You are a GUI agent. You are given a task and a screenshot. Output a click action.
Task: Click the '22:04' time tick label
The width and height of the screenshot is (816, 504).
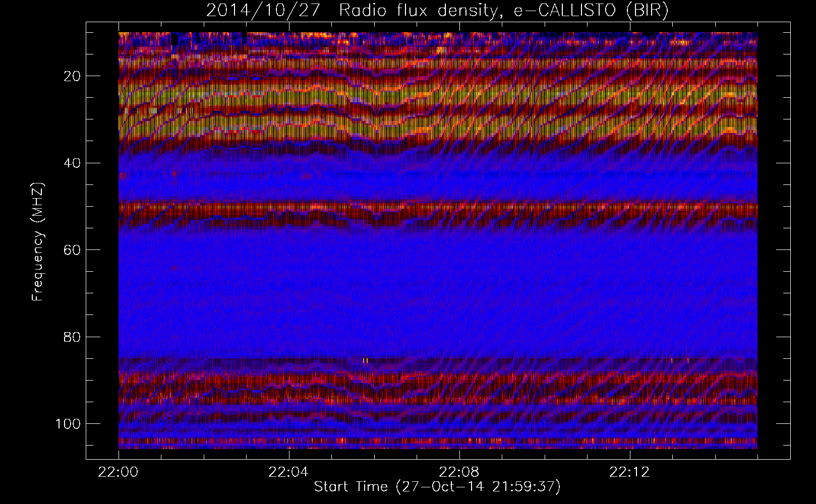click(x=289, y=472)
